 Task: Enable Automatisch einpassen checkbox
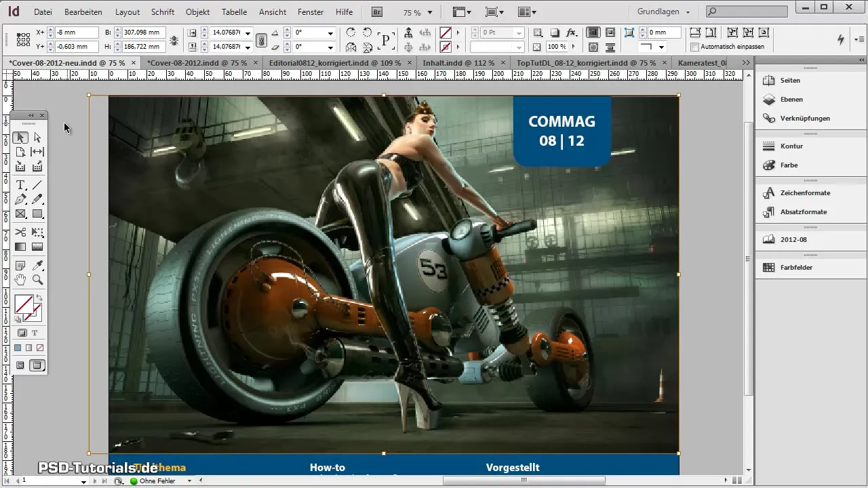(x=694, y=47)
